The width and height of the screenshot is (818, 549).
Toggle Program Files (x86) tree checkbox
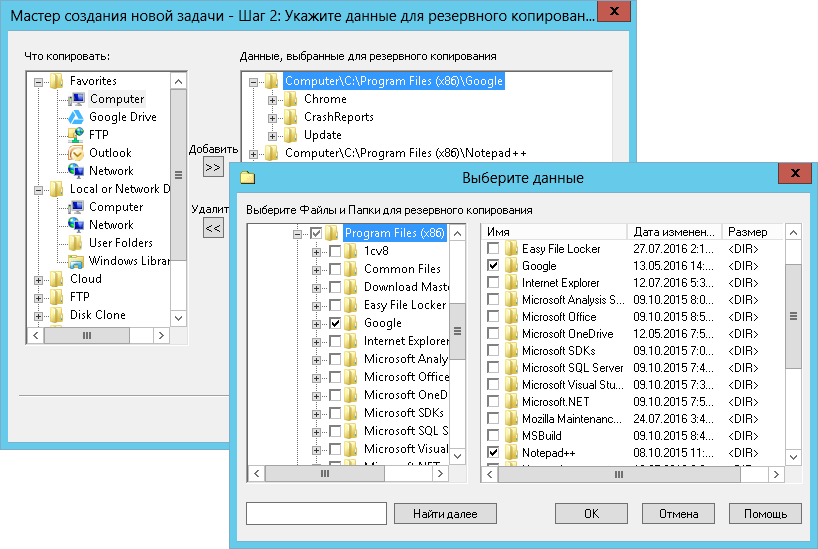coord(316,233)
